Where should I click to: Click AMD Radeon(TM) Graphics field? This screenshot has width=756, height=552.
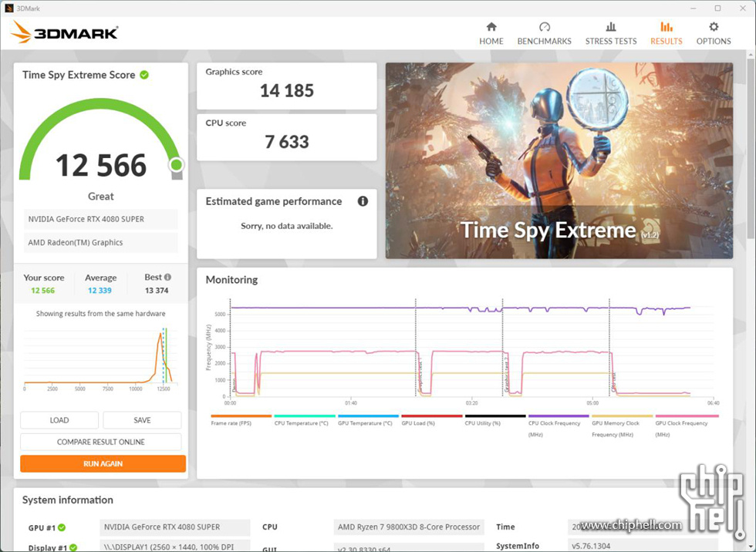click(x=101, y=243)
